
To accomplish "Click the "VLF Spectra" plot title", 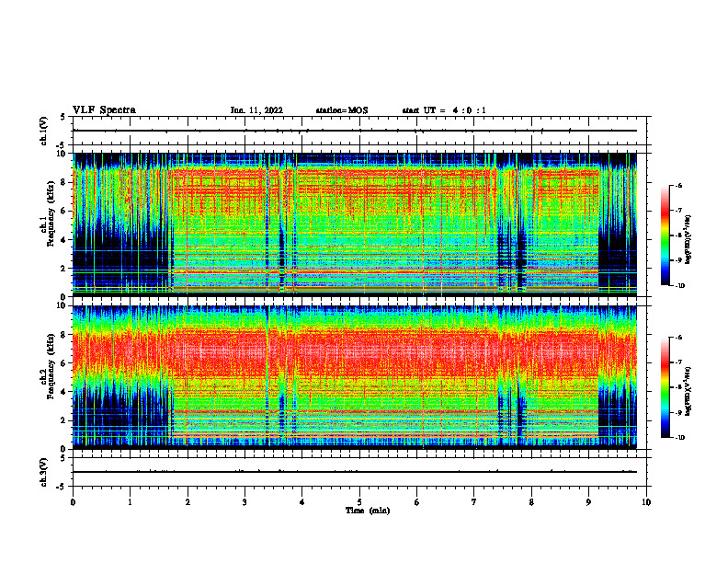I will click(104, 110).
